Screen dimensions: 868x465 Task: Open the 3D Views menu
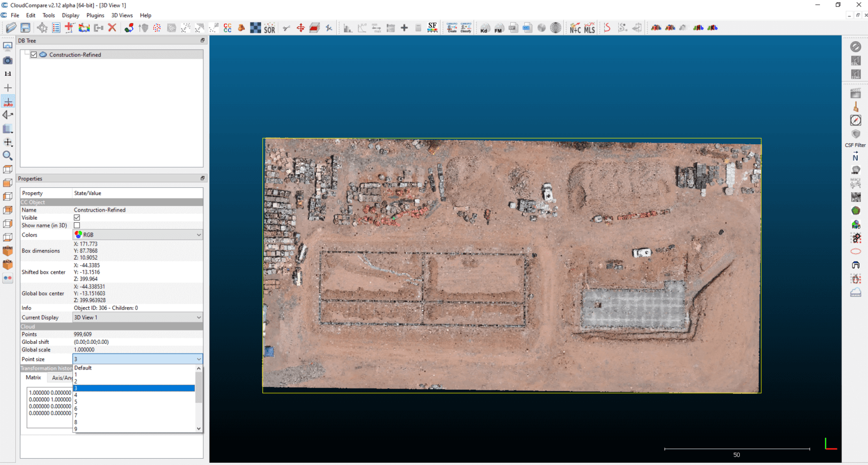click(x=122, y=15)
